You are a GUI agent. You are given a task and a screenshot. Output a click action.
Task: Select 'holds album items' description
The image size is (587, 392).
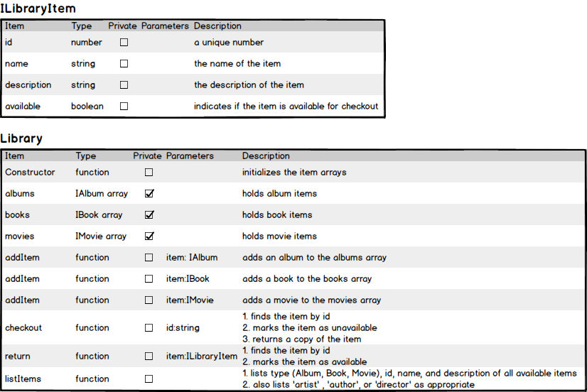coord(279,193)
